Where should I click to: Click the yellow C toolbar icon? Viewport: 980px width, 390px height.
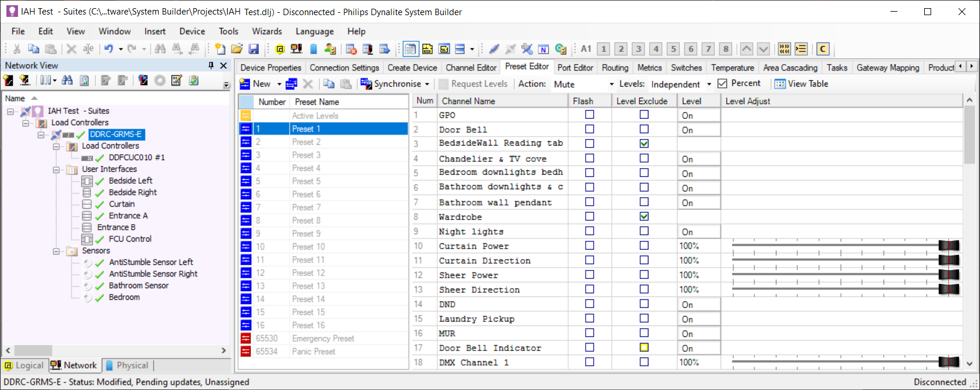coord(822,49)
